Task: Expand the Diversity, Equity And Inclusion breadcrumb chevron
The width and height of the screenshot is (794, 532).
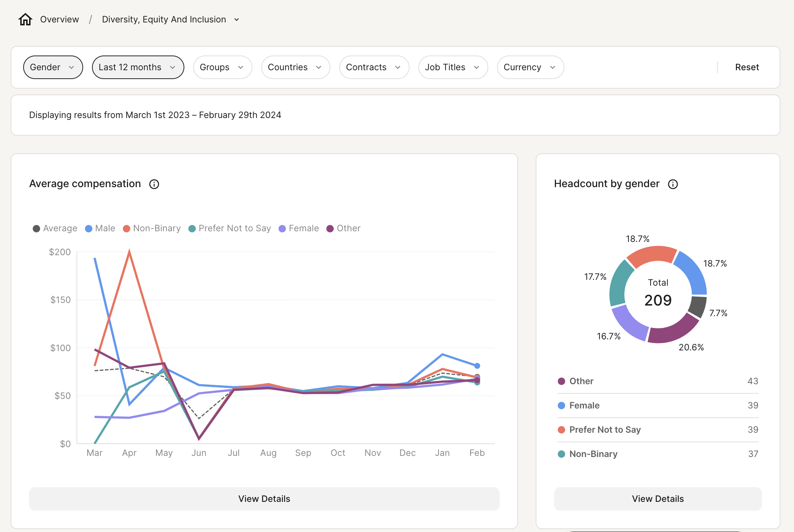Action: tap(237, 19)
